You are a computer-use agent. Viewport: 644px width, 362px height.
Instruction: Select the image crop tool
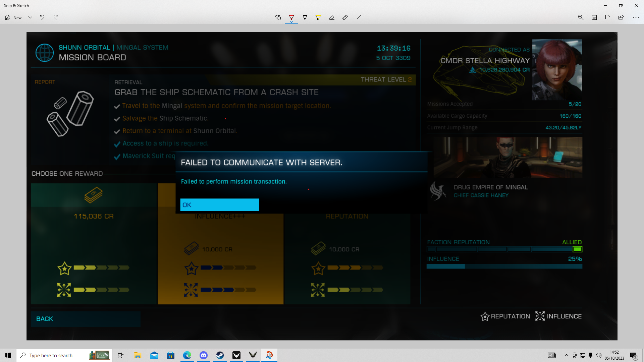pos(359,17)
